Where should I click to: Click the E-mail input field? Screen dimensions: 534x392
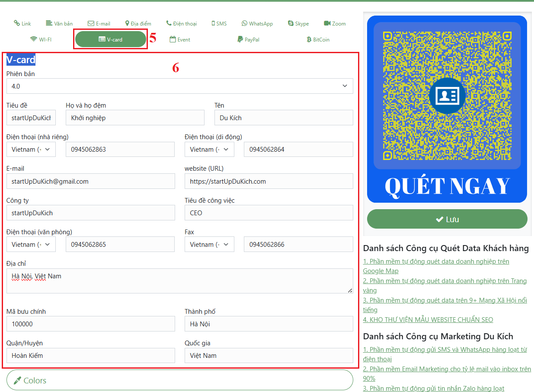(x=91, y=181)
